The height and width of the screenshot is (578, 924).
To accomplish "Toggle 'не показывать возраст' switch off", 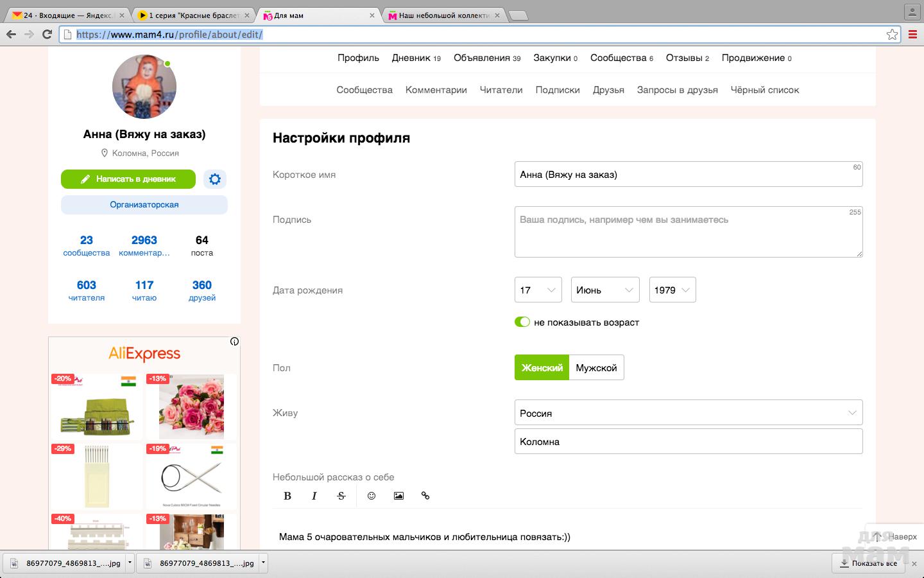I will pyautogui.click(x=522, y=322).
